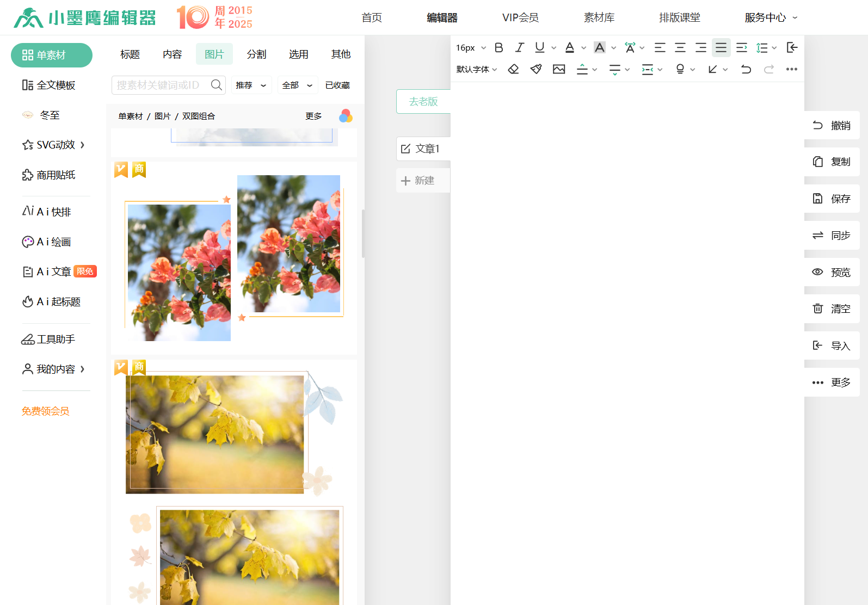The width and height of the screenshot is (868, 605).
Task: Expand the 服务中心 menu
Action: 771,17
